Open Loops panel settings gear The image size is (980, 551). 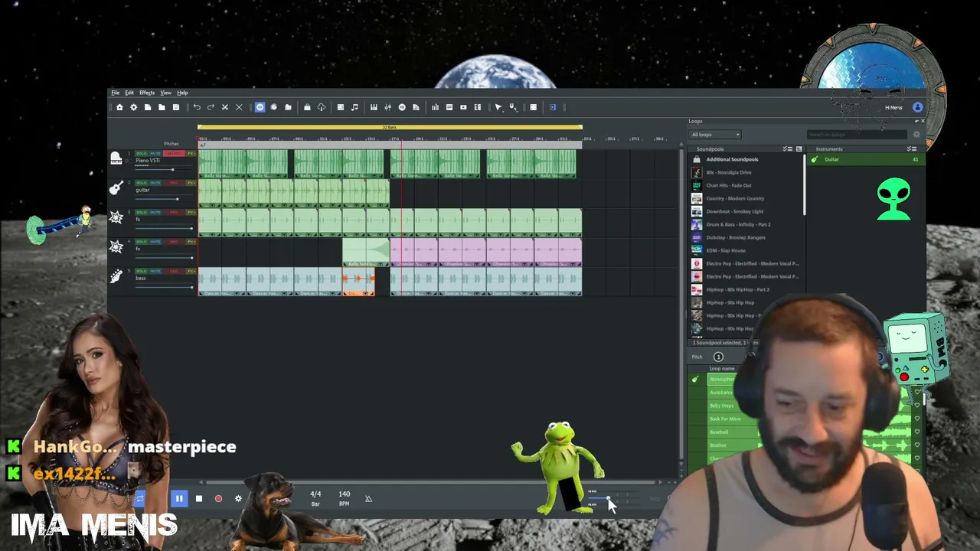[x=916, y=135]
